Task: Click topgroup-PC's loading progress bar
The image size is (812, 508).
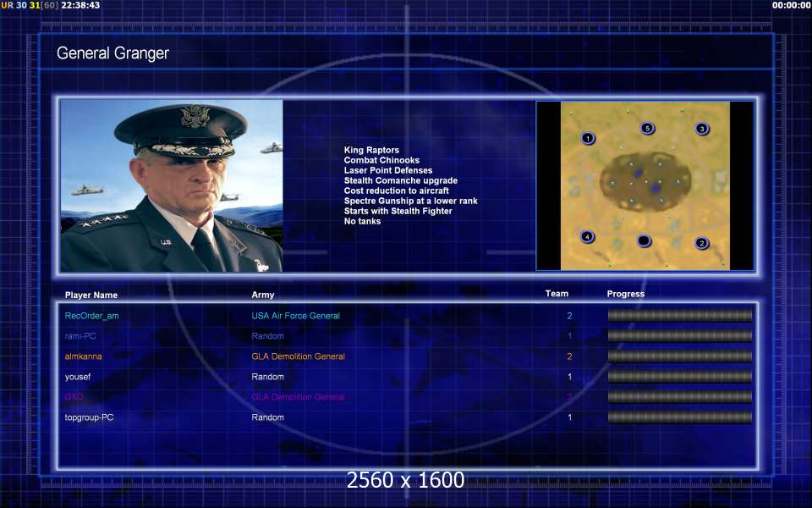Action: [x=679, y=417]
